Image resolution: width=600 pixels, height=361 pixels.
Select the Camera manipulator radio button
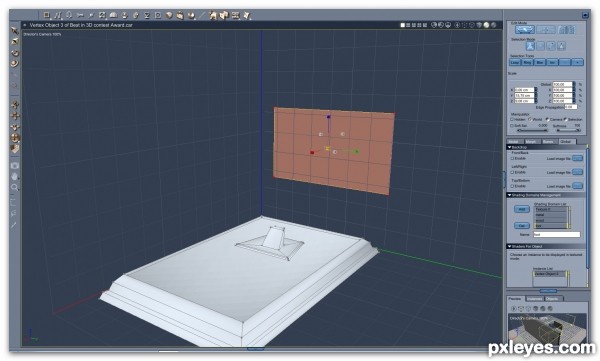pos(547,119)
